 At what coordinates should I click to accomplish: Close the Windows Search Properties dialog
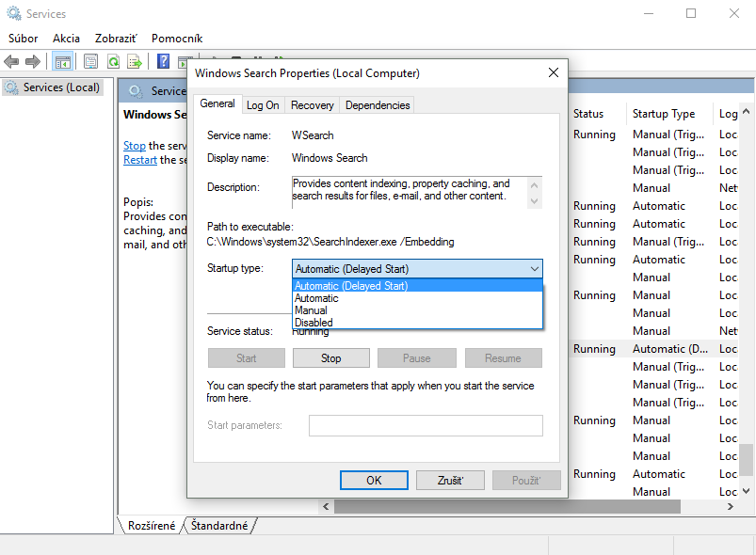point(554,72)
